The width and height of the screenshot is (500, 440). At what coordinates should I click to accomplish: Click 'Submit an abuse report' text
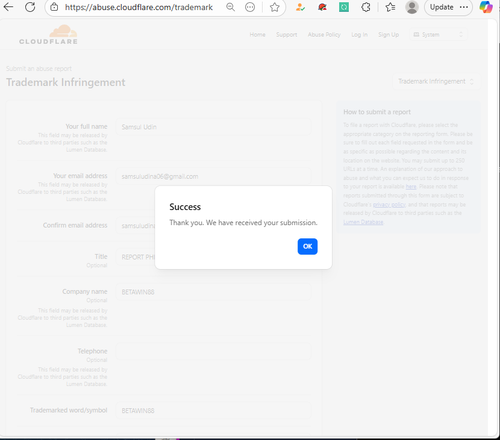click(x=39, y=69)
